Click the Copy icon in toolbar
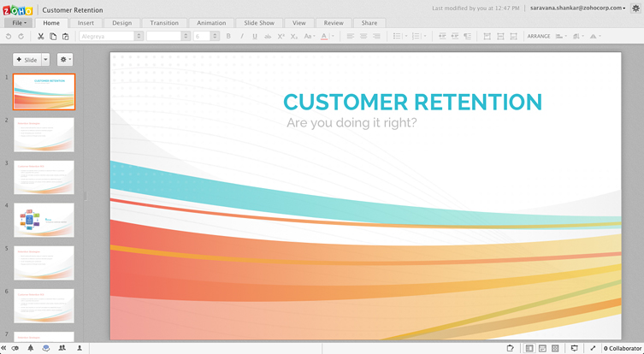This screenshot has width=644, height=354. pyautogui.click(x=53, y=37)
